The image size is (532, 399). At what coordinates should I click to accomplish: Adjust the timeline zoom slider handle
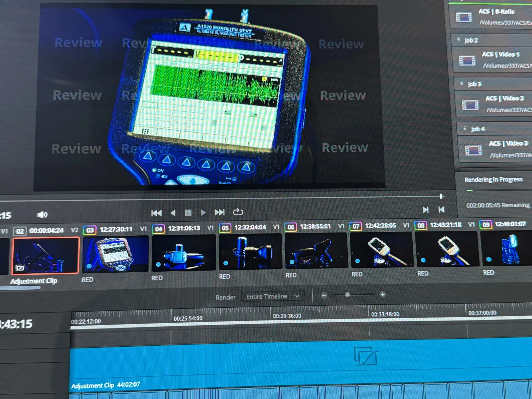pos(347,295)
